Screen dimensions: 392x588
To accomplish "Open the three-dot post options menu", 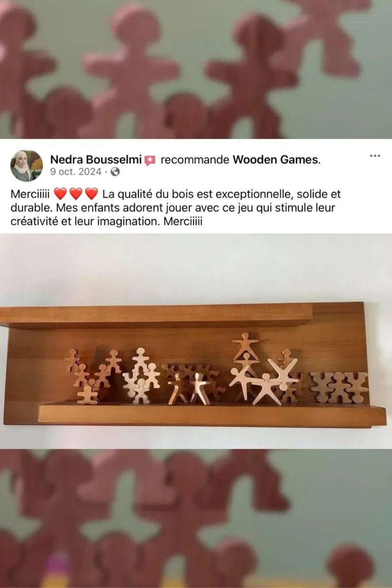I will pos(375,156).
